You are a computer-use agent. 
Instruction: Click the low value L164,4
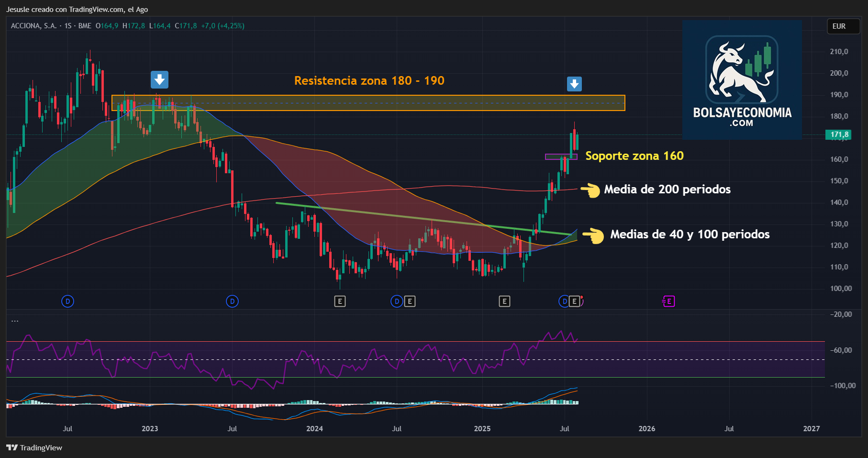[x=160, y=26]
